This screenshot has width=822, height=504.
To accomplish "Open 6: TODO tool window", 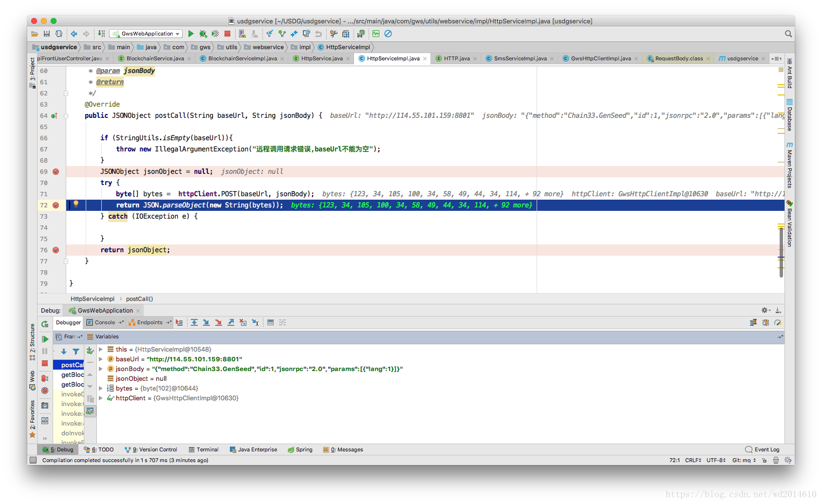I will [x=98, y=449].
